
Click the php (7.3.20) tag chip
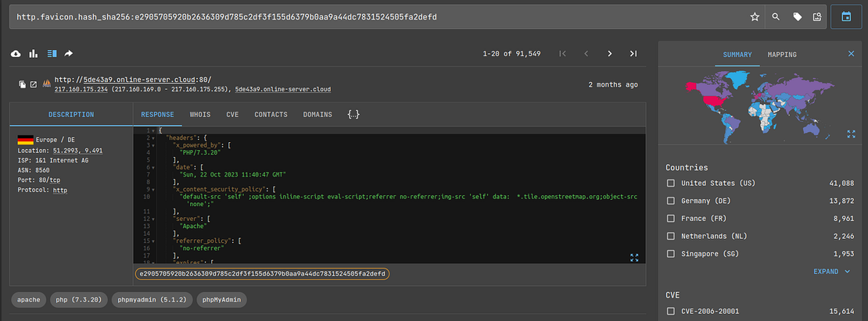click(79, 299)
